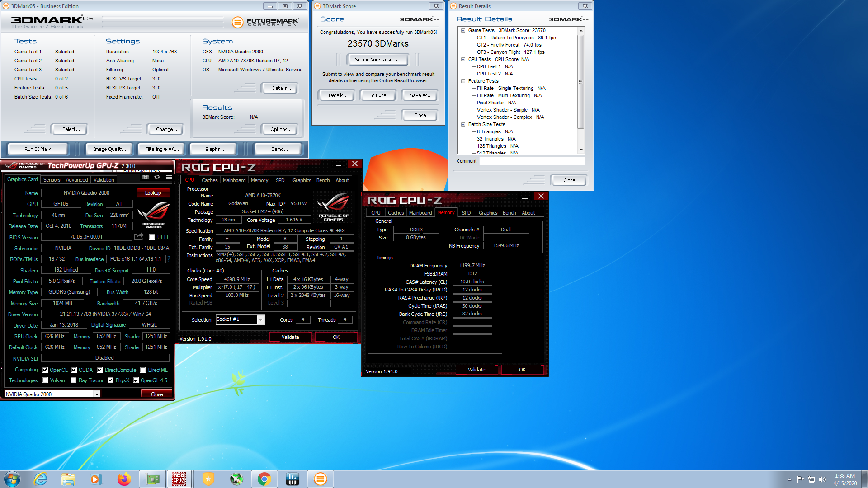
Task: Collapse the Game Tests tree node
Action: 463,30
